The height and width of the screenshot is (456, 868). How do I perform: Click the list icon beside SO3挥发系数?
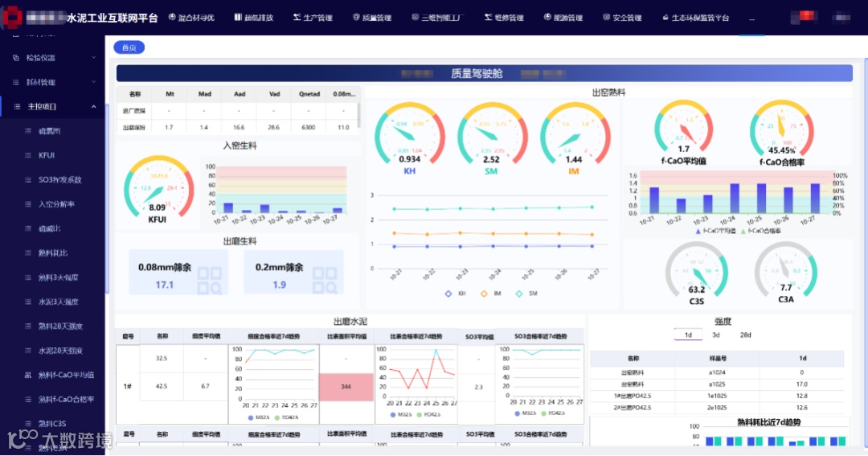coord(27,179)
